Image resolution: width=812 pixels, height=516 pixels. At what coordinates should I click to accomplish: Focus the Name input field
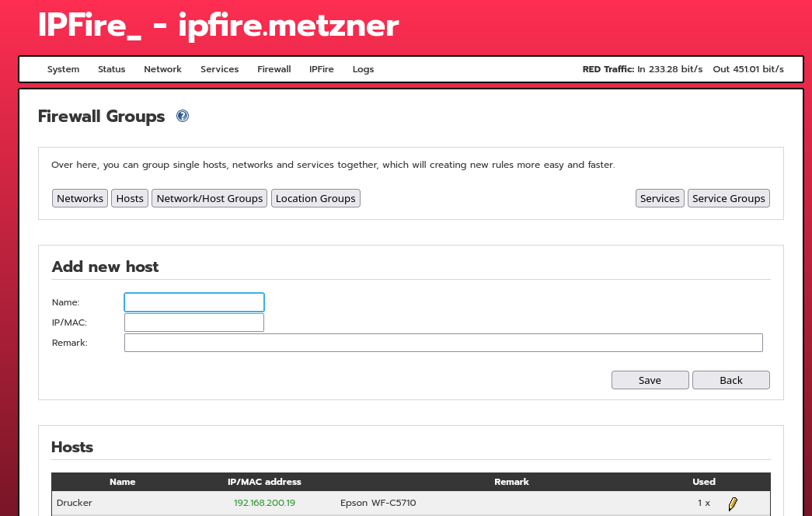194,302
